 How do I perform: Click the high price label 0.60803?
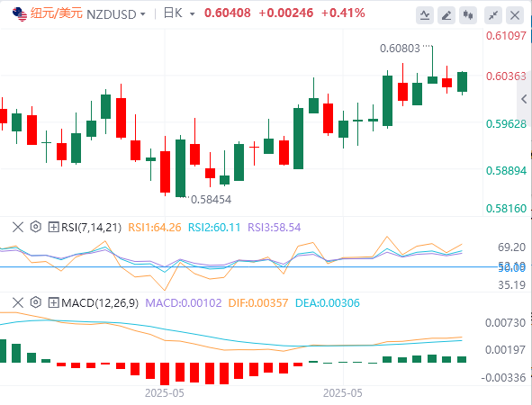click(x=400, y=49)
